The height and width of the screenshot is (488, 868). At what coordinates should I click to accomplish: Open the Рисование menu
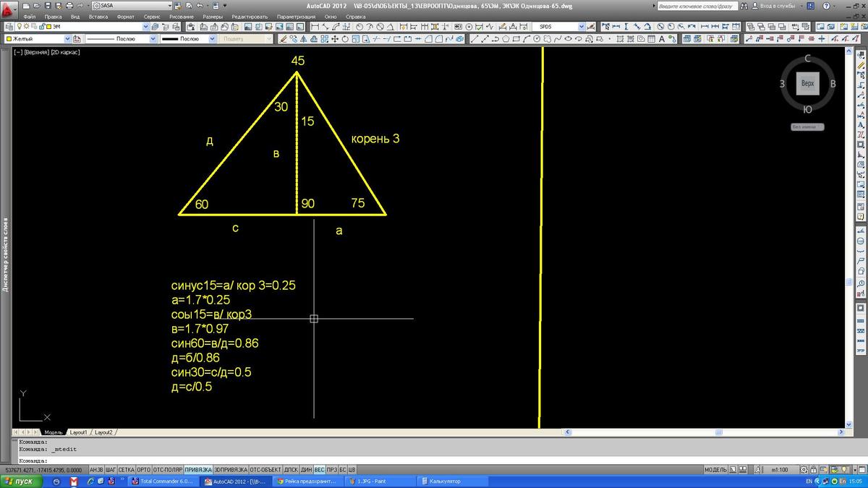[x=181, y=16]
